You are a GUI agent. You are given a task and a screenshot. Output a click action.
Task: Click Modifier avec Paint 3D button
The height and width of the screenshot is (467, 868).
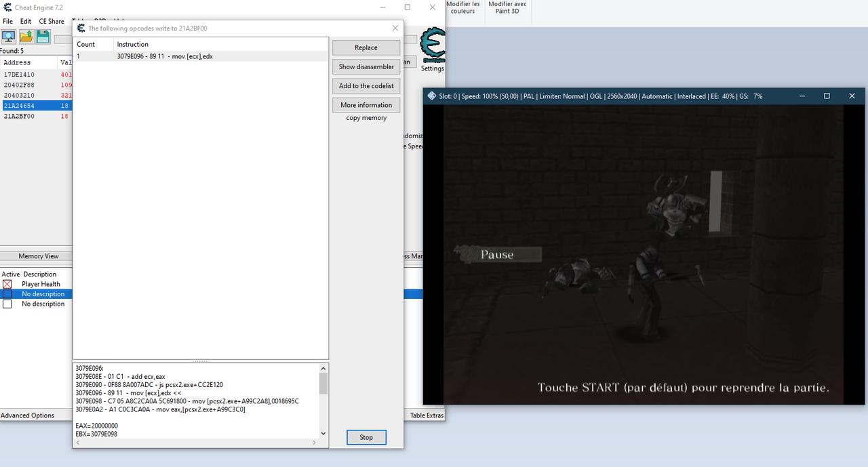pos(507,7)
